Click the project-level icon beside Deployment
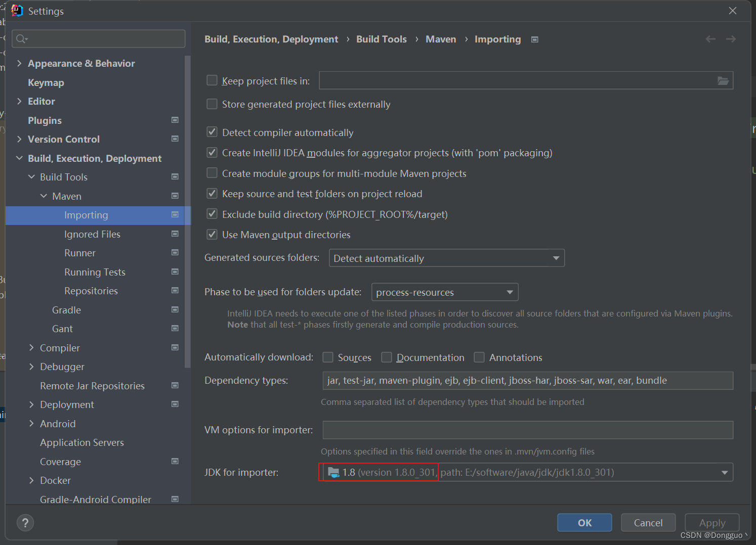Image resolution: width=756 pixels, height=545 pixels. [x=175, y=404]
